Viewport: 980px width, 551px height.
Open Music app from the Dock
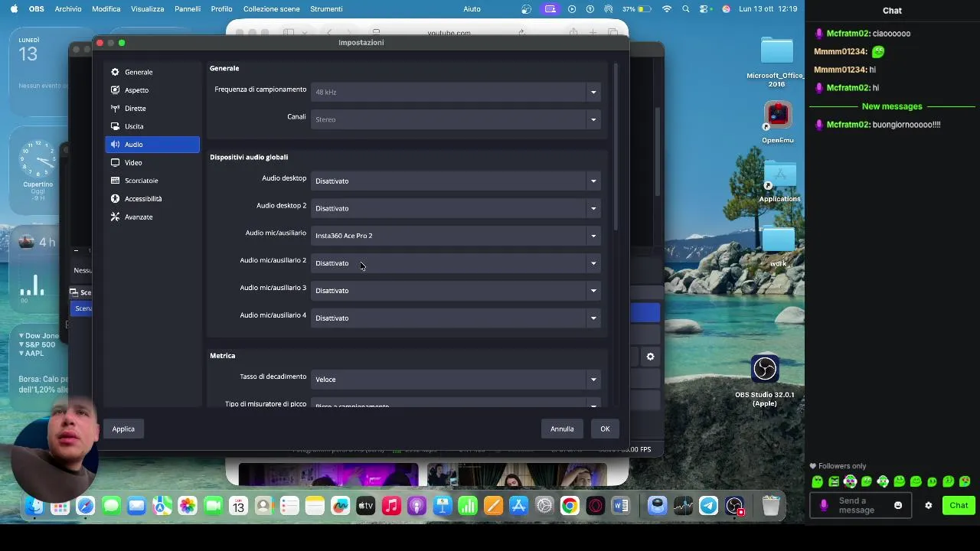pyautogui.click(x=391, y=506)
